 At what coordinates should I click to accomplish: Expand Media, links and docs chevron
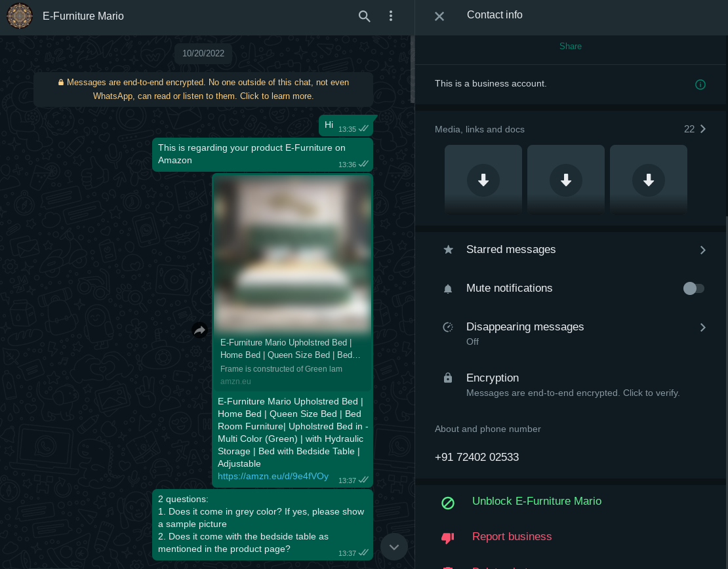[x=703, y=129]
